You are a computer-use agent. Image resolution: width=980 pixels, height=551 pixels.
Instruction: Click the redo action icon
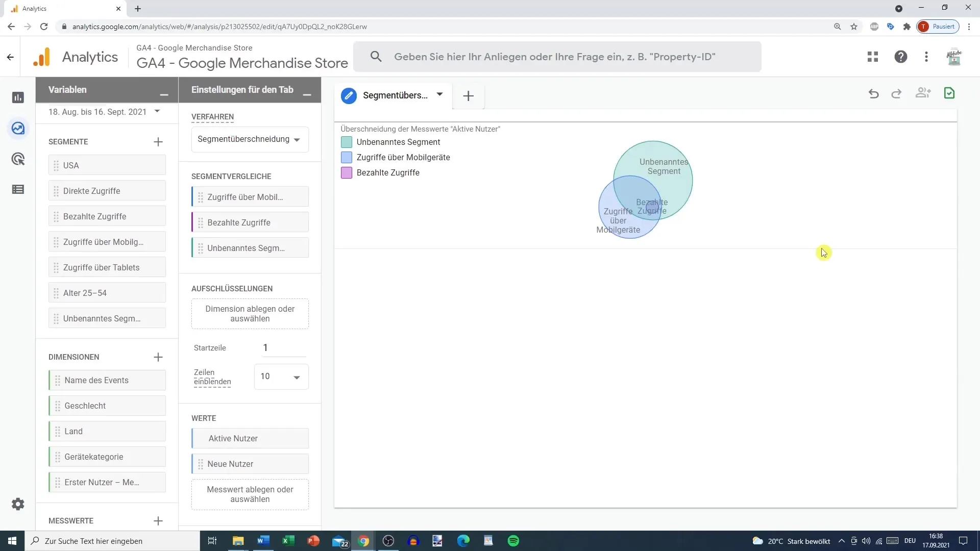[897, 93]
